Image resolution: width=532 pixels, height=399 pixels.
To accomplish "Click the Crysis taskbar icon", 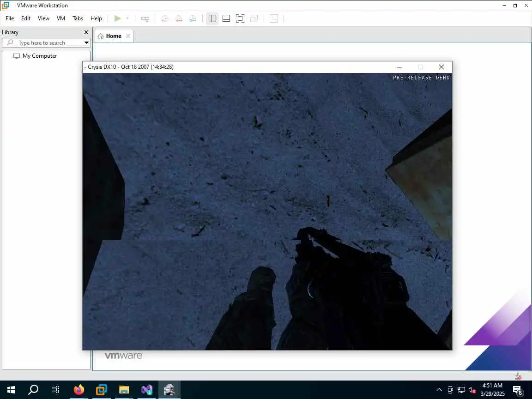I will click(x=169, y=390).
